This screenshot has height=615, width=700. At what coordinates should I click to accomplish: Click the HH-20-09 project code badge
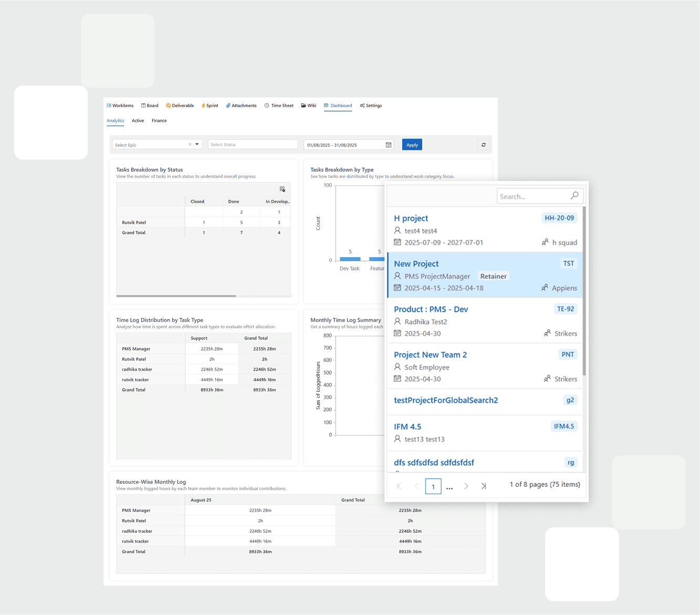559,218
